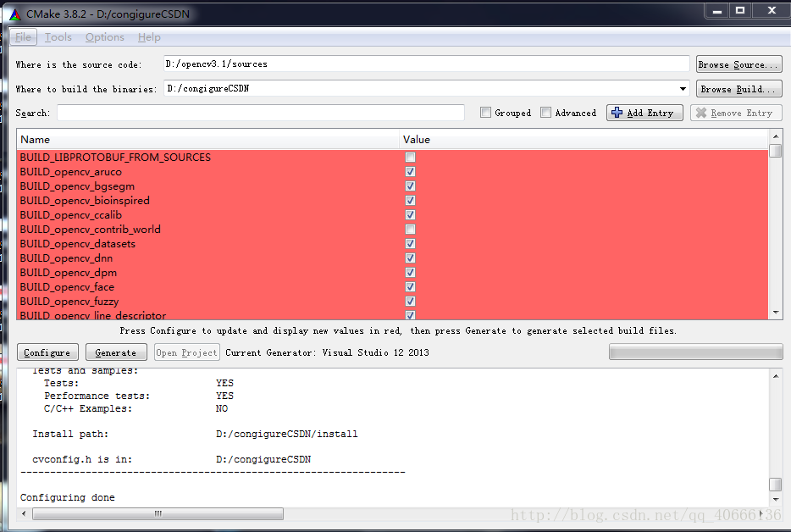791x532 pixels.
Task: Uncheck BUILD_opencv_face checkbox
Action: click(x=410, y=286)
